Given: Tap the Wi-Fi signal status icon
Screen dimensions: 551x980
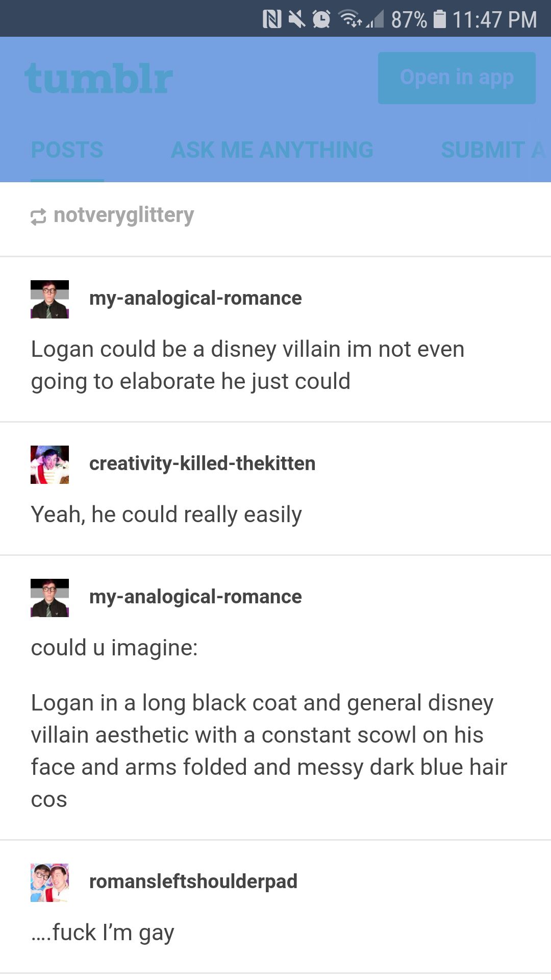Looking at the screenshot, I should (350, 18).
